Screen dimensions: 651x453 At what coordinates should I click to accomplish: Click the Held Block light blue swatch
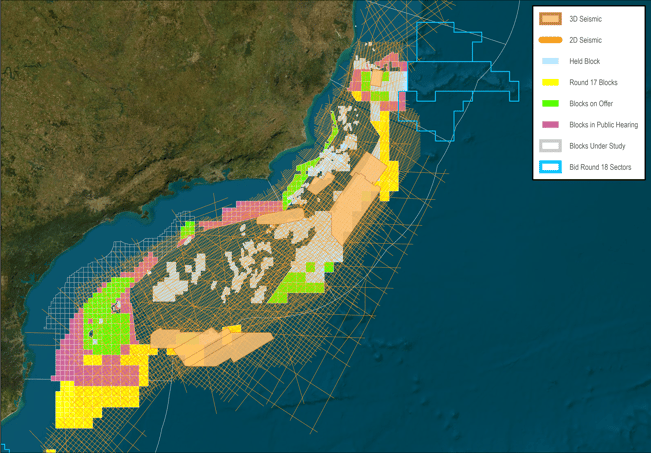551,61
